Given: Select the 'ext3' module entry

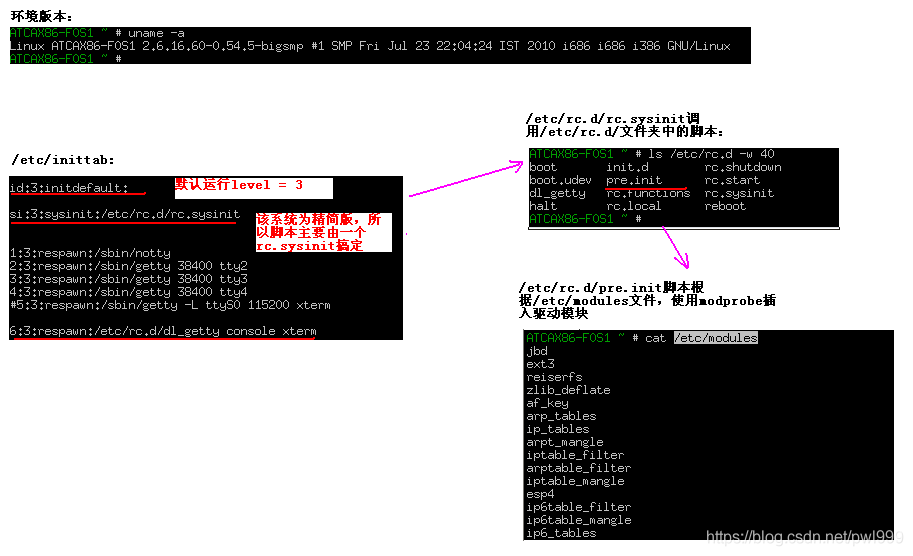Looking at the screenshot, I should (x=540, y=364).
